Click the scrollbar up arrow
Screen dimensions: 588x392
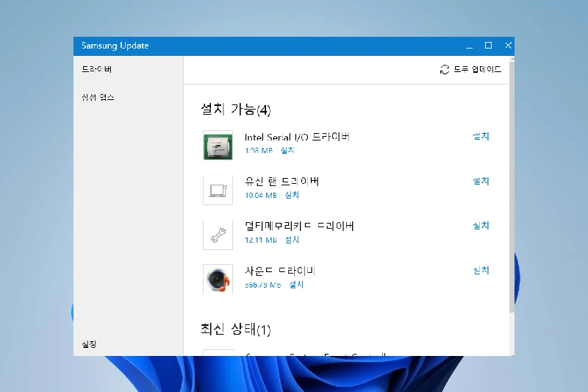coord(512,59)
